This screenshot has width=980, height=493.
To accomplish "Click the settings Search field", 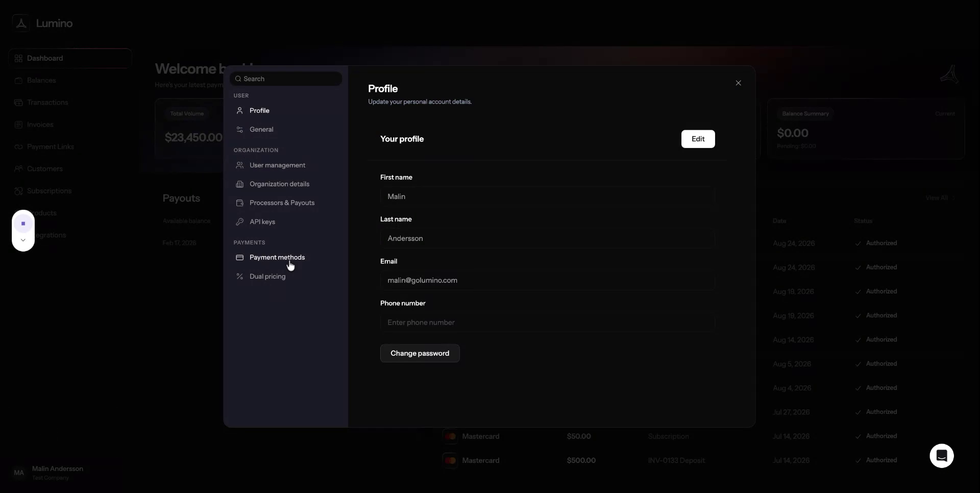I will click(x=286, y=79).
